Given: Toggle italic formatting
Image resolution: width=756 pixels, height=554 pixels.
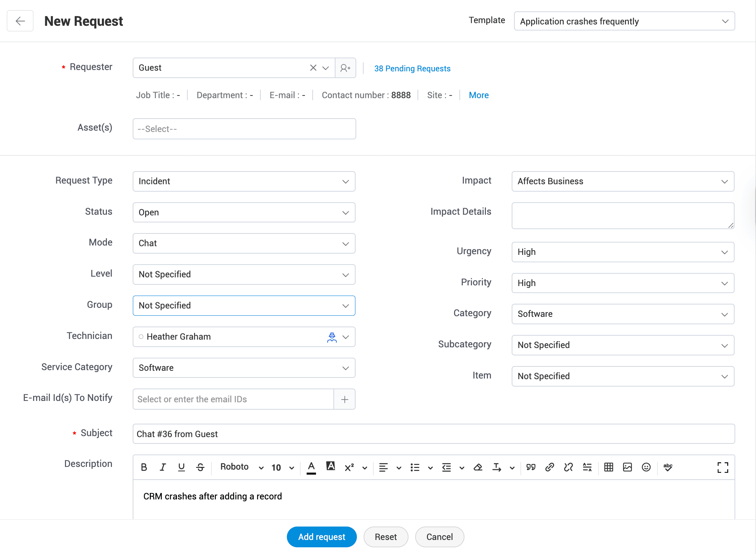Looking at the screenshot, I should [163, 467].
